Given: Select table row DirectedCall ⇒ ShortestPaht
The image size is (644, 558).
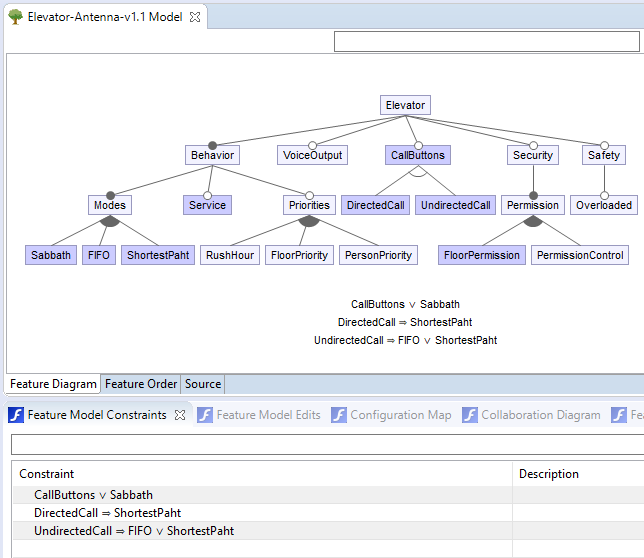Looking at the screenshot, I should tap(263, 513).
